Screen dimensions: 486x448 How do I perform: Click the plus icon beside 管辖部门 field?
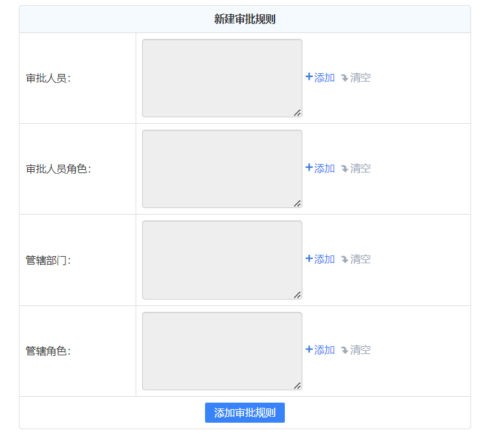pos(309,259)
